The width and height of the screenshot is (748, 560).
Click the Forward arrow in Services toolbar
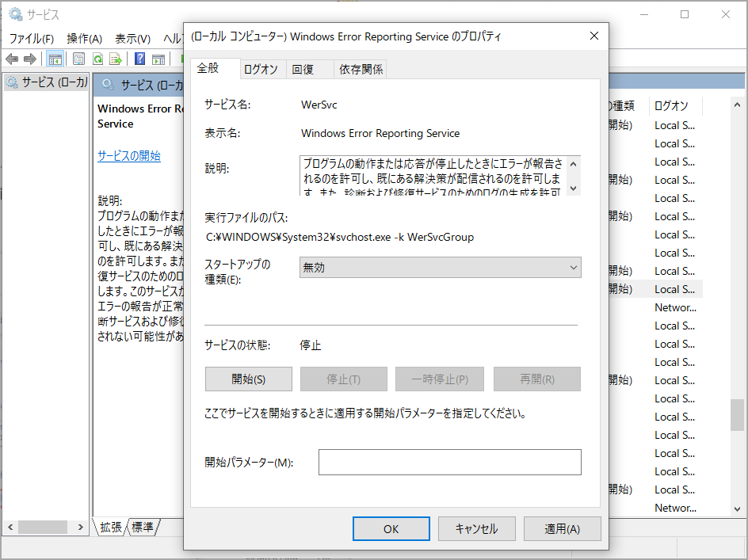(x=30, y=59)
